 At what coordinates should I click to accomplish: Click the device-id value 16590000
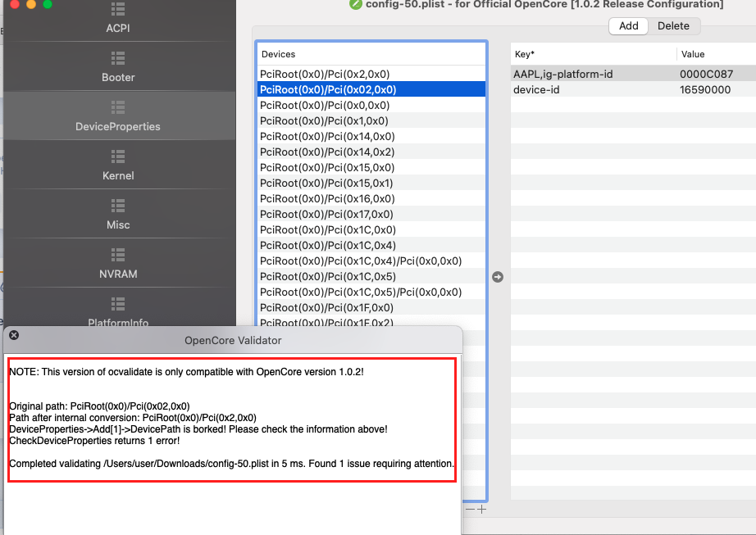705,89
